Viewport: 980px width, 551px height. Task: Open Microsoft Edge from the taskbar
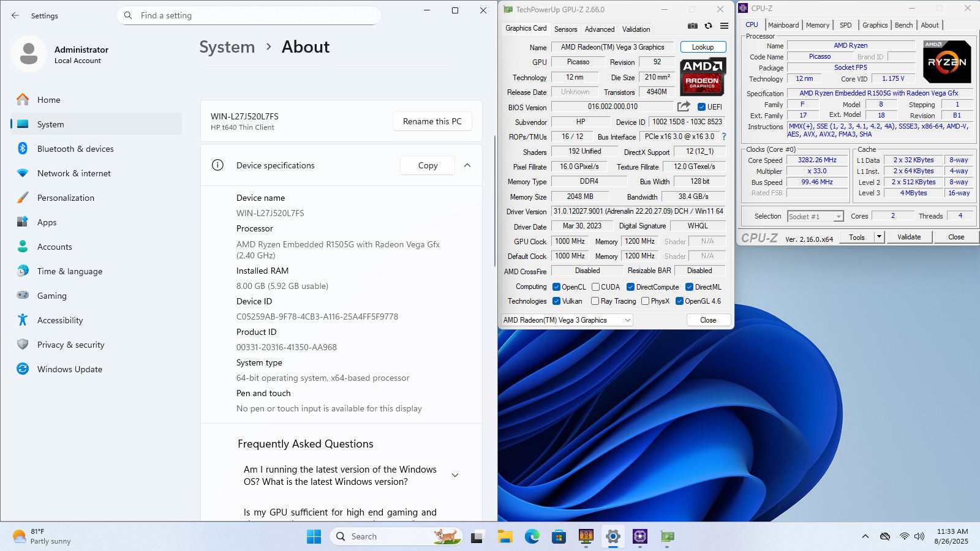[x=532, y=537]
